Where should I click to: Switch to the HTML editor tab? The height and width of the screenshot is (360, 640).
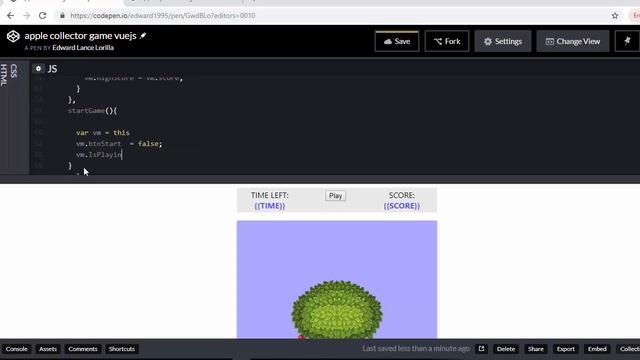[4, 75]
